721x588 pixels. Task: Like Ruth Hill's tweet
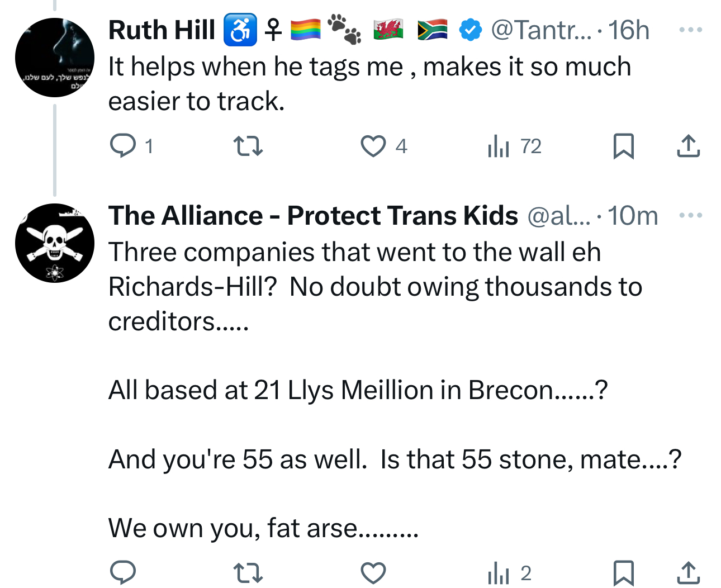click(373, 146)
